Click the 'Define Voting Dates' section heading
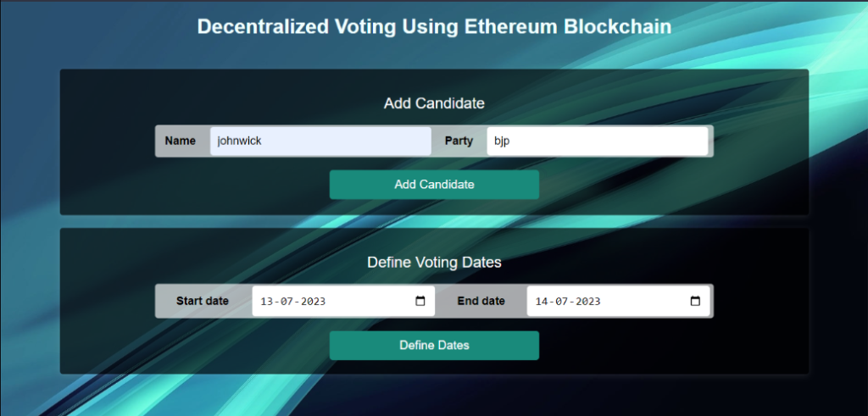Screen dimensions: 868x416 coord(434,263)
